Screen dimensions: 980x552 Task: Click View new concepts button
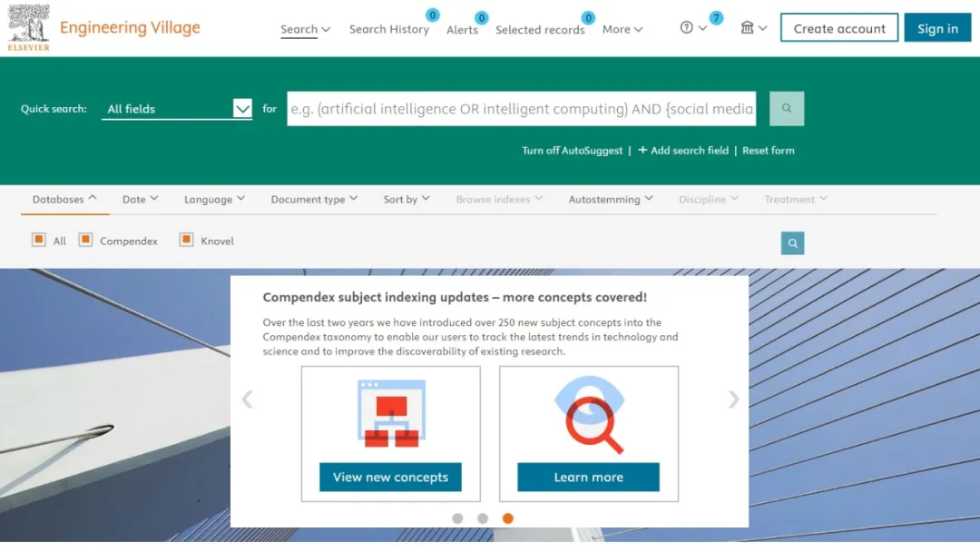tap(390, 477)
